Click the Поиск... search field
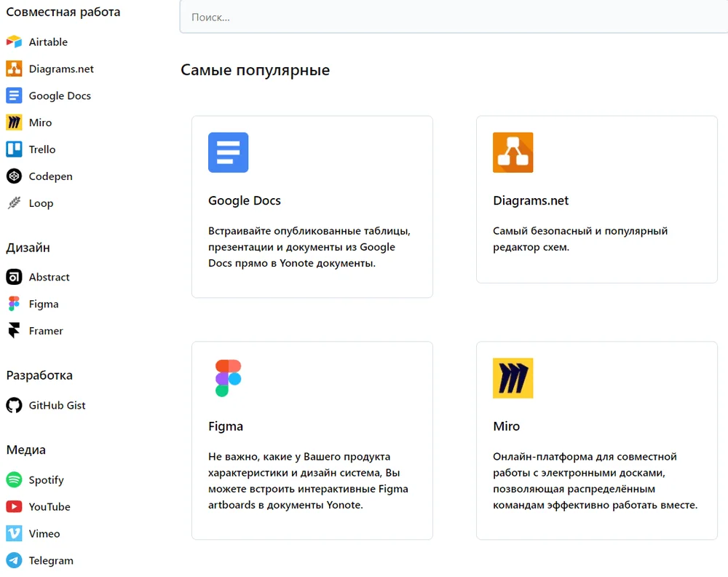Viewport: 728px width, 577px height. tap(451, 17)
